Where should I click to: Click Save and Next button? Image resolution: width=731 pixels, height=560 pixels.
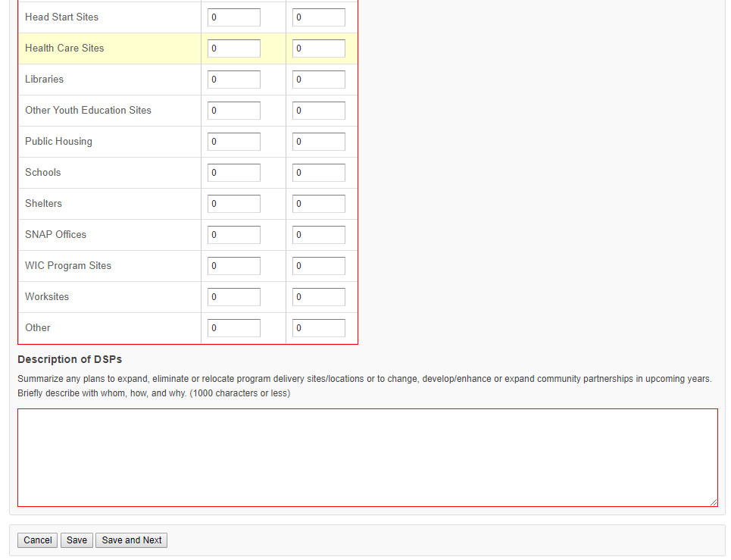coord(132,540)
